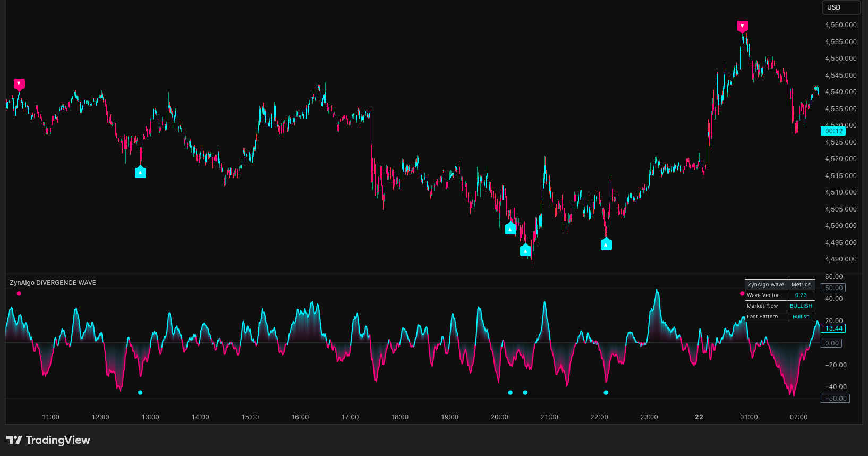Click the TradingView text link
Image resolution: width=868 pixels, height=456 pixels.
click(58, 440)
